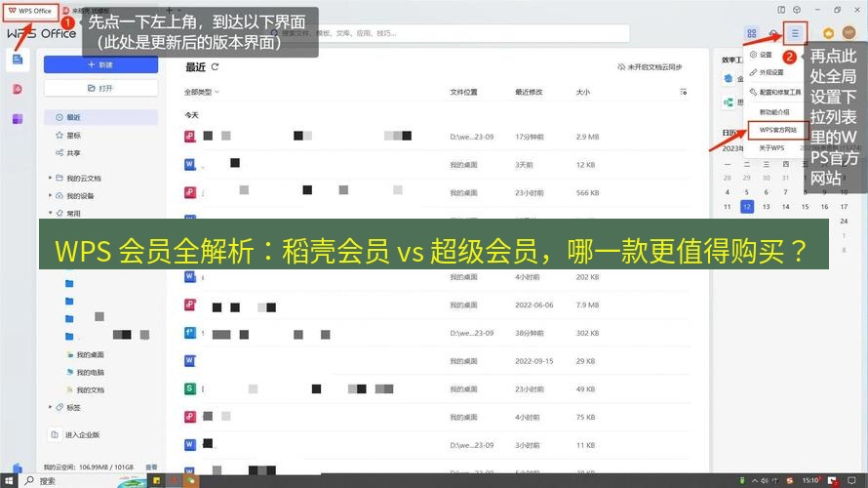Image resolution: width=868 pixels, height=488 pixels.
Task: Open the mind map tool icon in 效率工具
Action: pyautogui.click(x=729, y=102)
